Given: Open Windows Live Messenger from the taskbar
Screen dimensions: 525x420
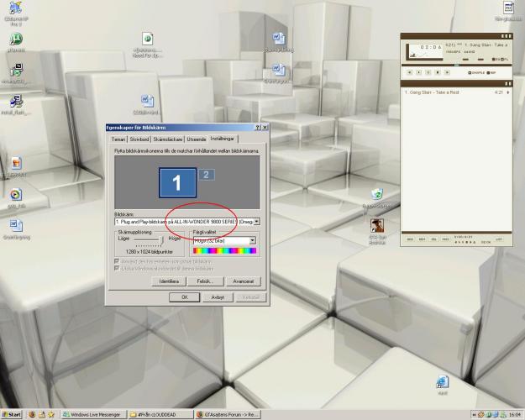Looking at the screenshot, I should [x=91, y=414].
